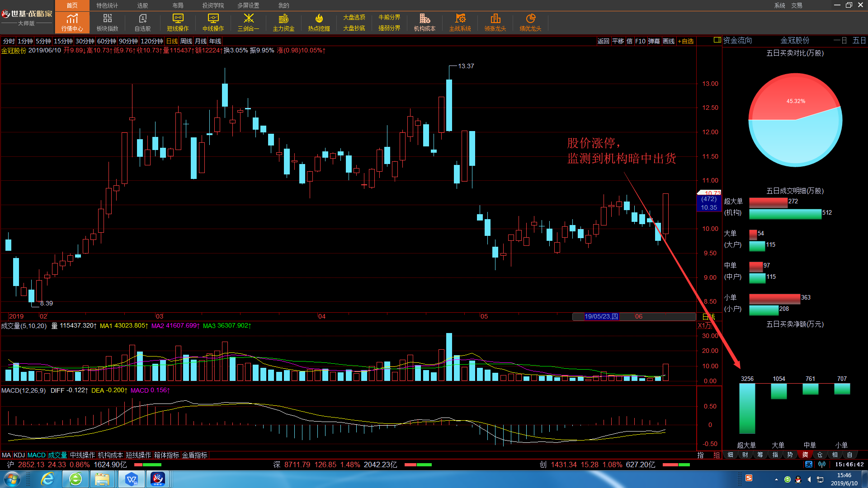
Task: Switch chart to 分时 period
Action: 9,41
